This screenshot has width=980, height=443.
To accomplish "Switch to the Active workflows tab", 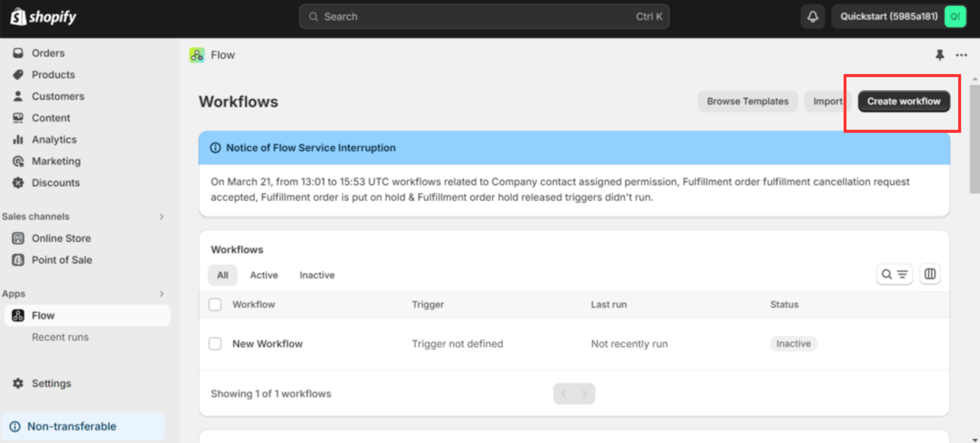I will coord(264,275).
